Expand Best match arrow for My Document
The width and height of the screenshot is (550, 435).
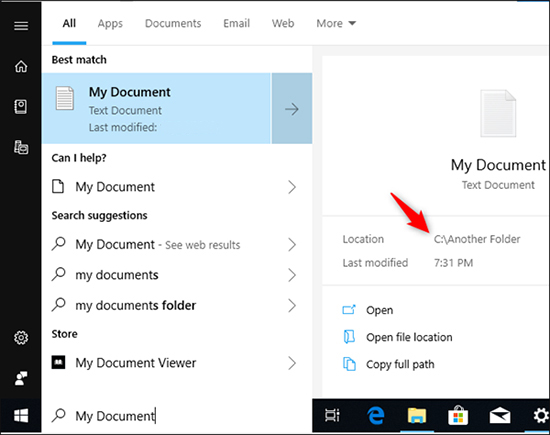coord(292,108)
